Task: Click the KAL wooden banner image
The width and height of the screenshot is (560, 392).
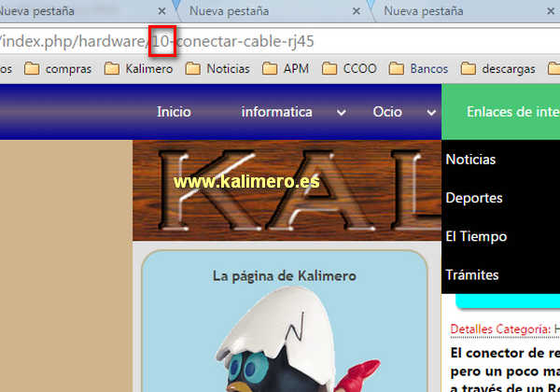Action: click(x=287, y=190)
